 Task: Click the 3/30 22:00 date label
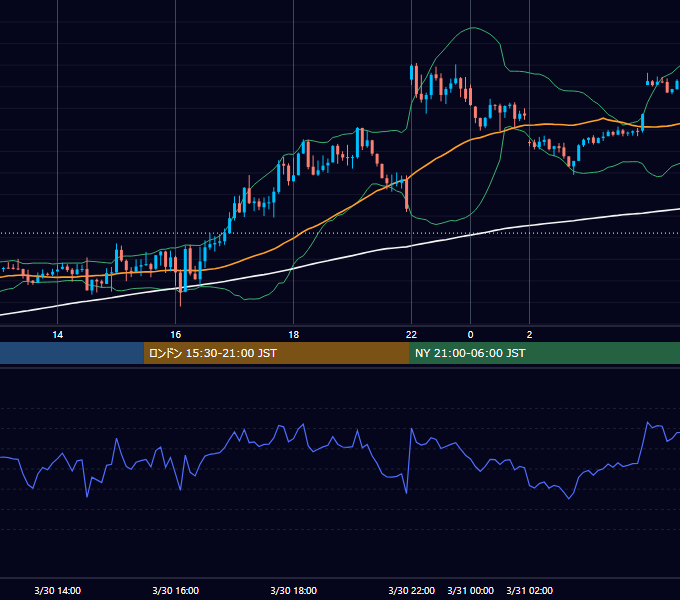tap(411, 590)
